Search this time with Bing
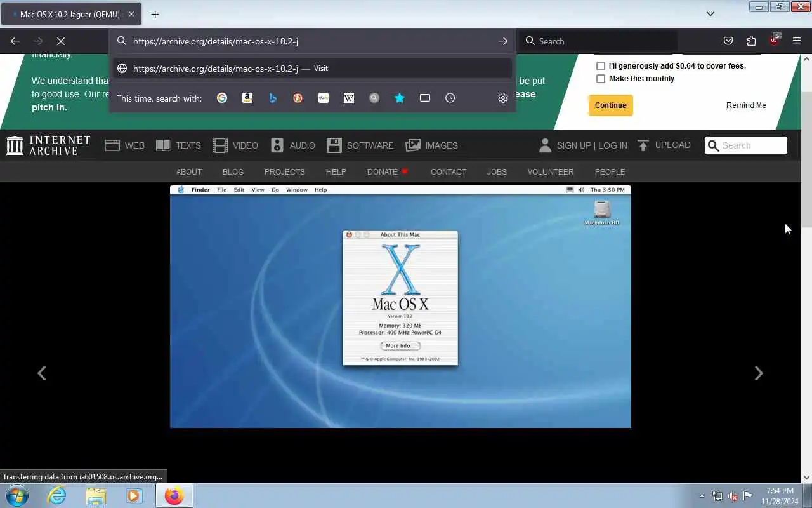 (273, 98)
